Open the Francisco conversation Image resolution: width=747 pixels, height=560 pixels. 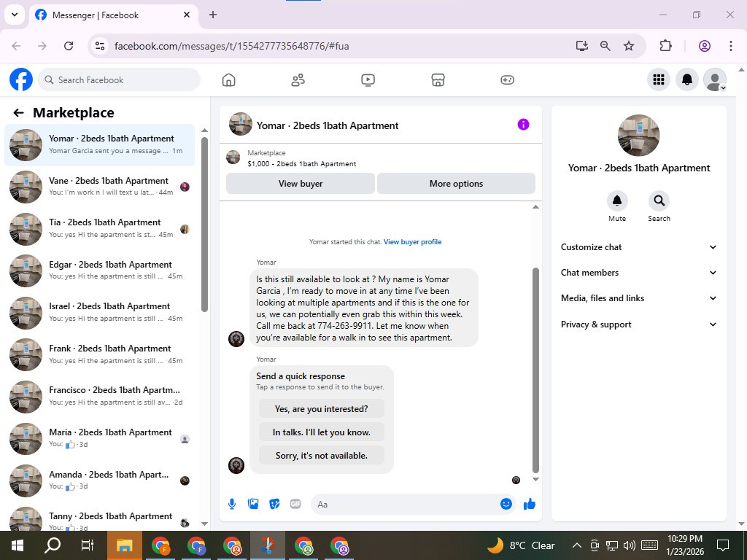pyautogui.click(x=99, y=397)
